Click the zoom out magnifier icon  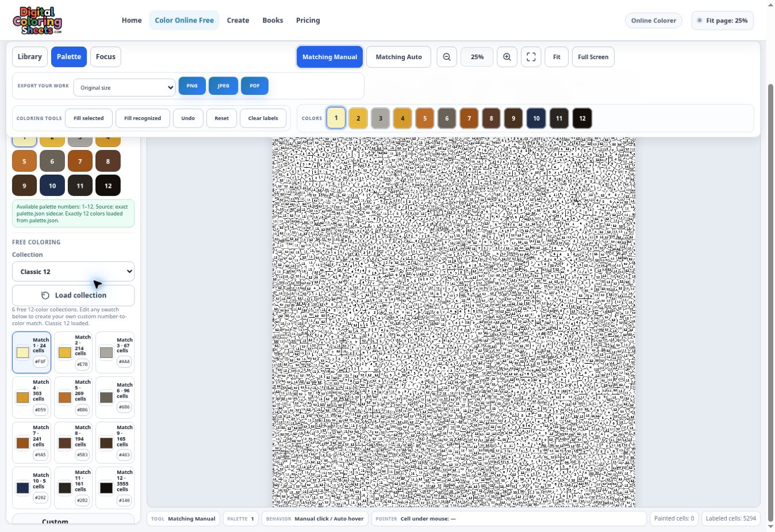pyautogui.click(x=447, y=57)
